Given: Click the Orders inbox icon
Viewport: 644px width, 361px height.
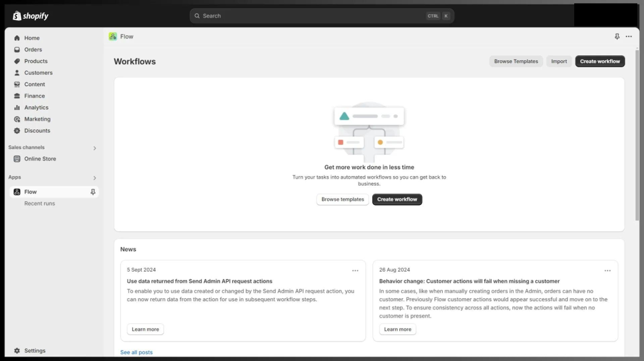Looking at the screenshot, I should coord(17,49).
